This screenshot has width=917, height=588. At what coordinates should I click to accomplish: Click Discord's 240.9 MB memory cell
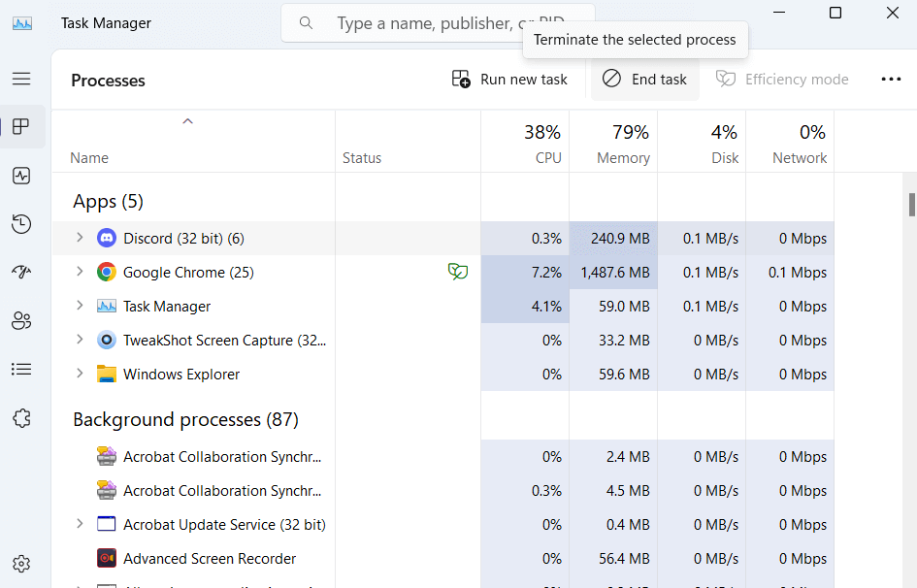point(613,239)
